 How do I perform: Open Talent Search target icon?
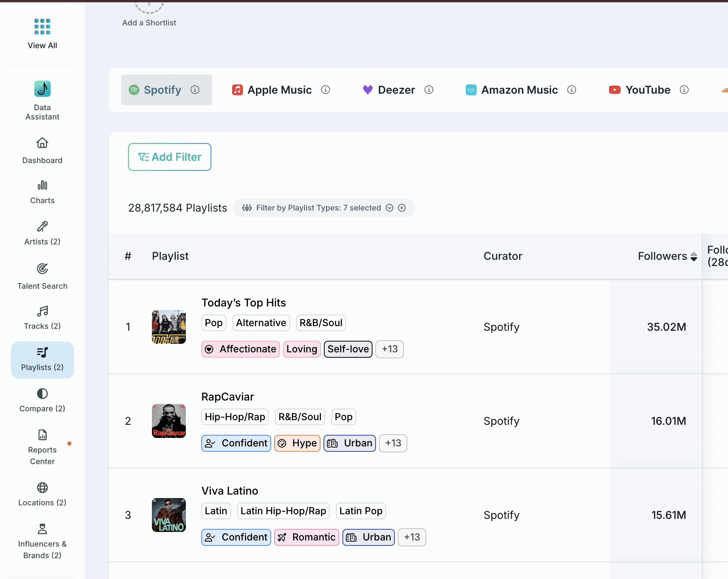[x=42, y=269]
